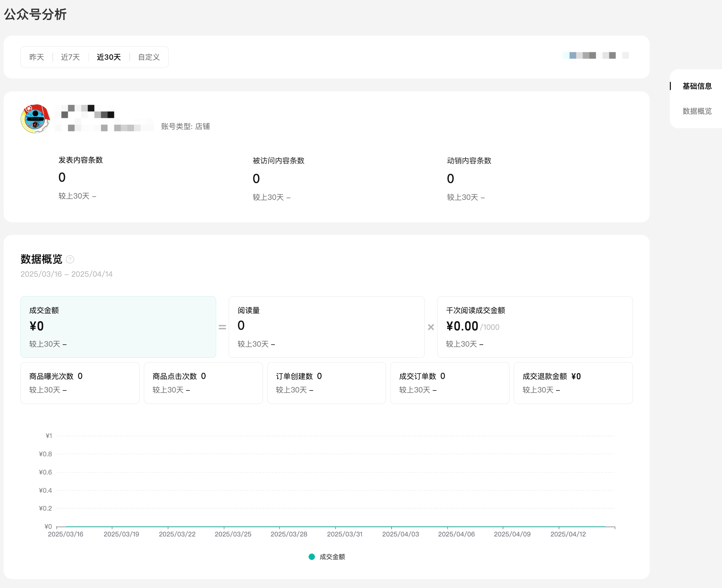Click the 商品曝光次数 metric box
The height and width of the screenshot is (588, 722).
point(80,383)
